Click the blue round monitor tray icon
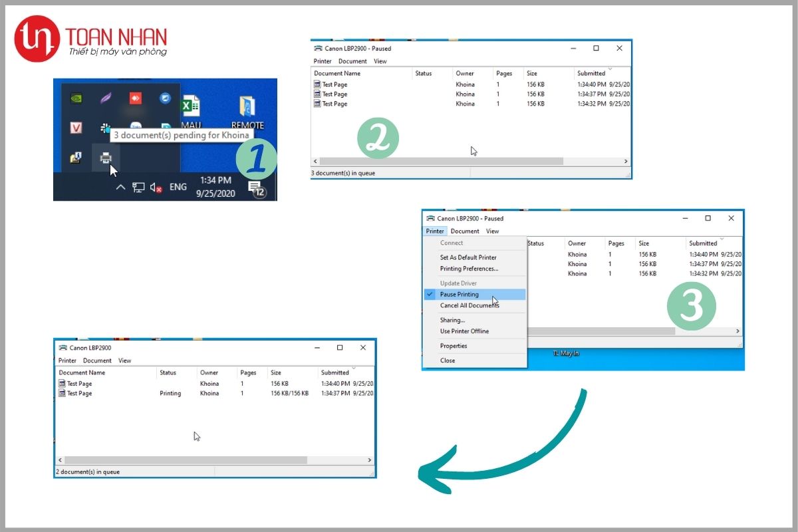The width and height of the screenshot is (798, 532). point(164,98)
